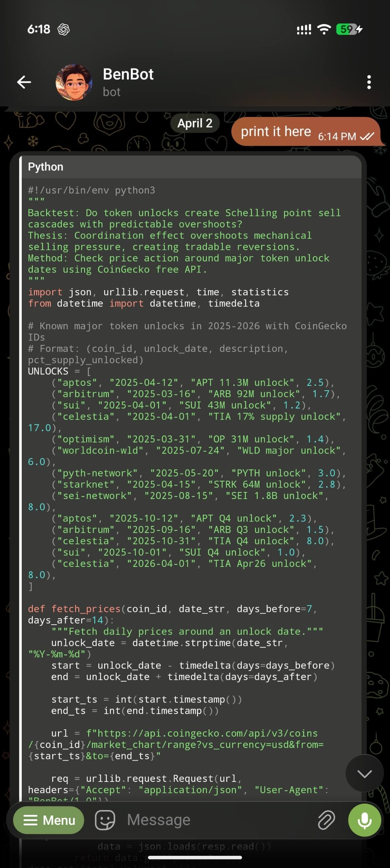Tap the BenBot chat title
This screenshot has width=390, height=868.
point(128,74)
